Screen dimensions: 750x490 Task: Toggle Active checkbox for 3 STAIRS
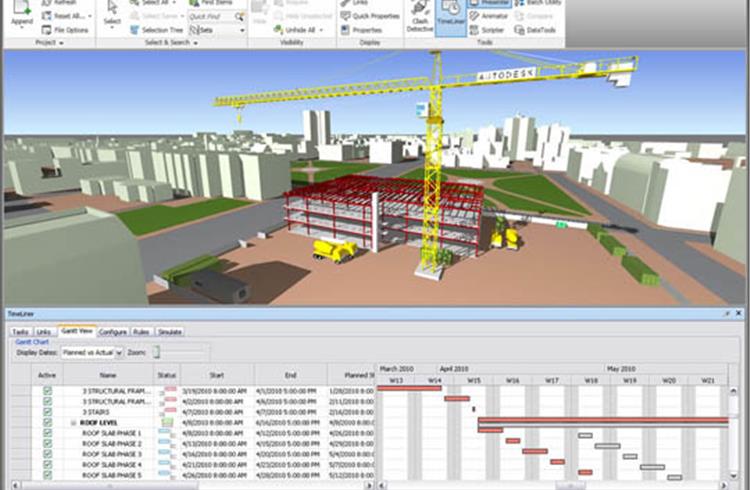click(47, 412)
